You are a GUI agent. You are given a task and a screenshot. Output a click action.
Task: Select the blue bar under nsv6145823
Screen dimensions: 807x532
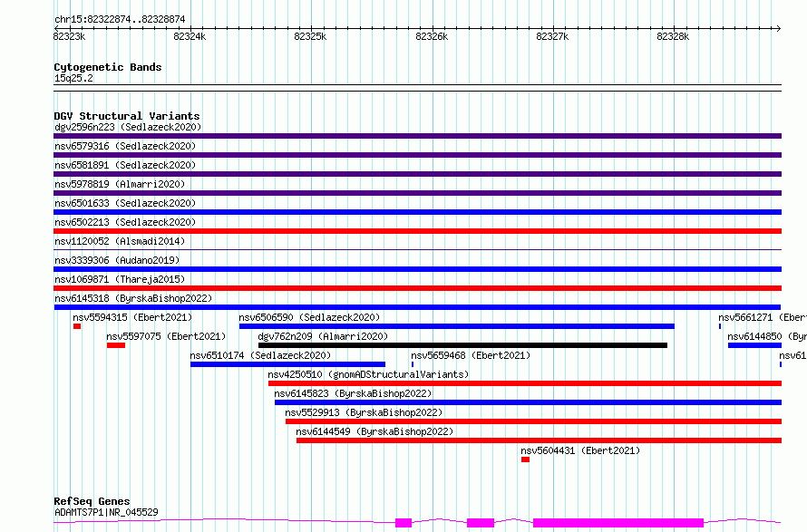coord(528,402)
